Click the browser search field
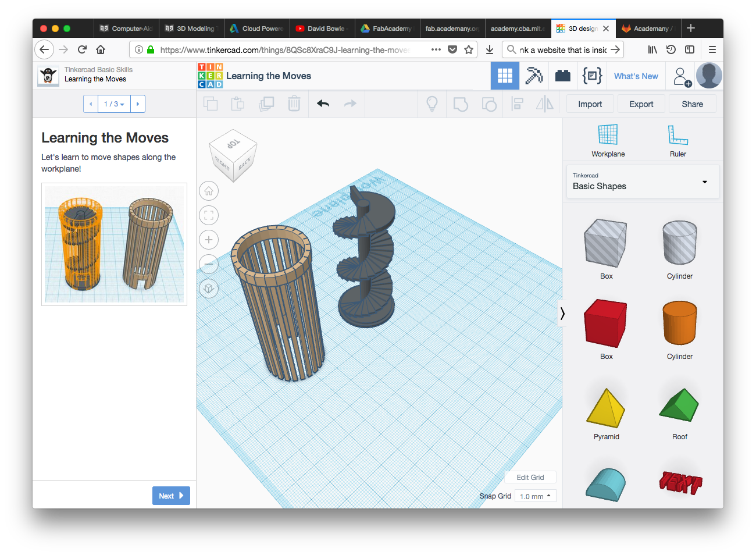 click(x=562, y=50)
